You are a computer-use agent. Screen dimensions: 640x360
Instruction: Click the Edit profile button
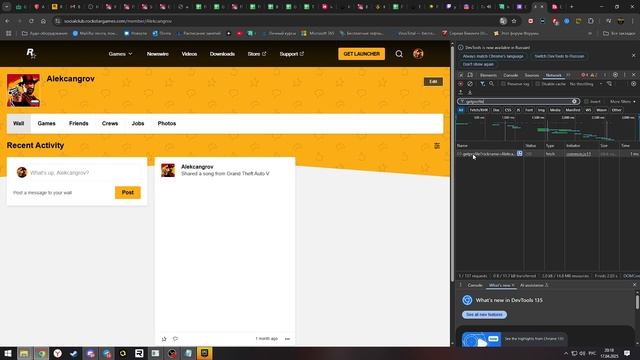point(433,82)
